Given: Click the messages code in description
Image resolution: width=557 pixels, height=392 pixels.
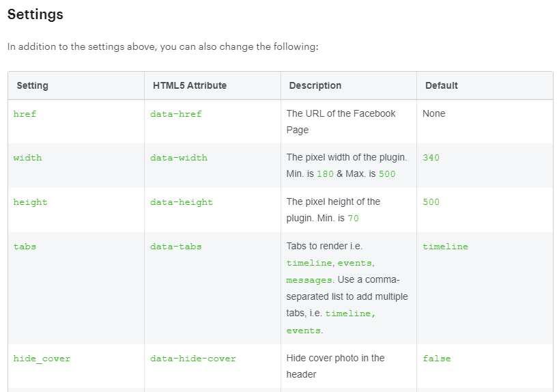Looking at the screenshot, I should (309, 280).
